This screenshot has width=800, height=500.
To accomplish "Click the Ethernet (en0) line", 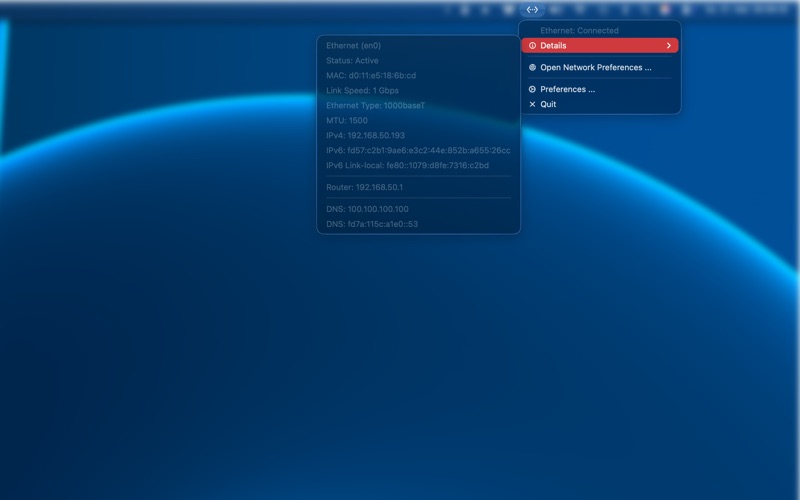I will click(353, 45).
